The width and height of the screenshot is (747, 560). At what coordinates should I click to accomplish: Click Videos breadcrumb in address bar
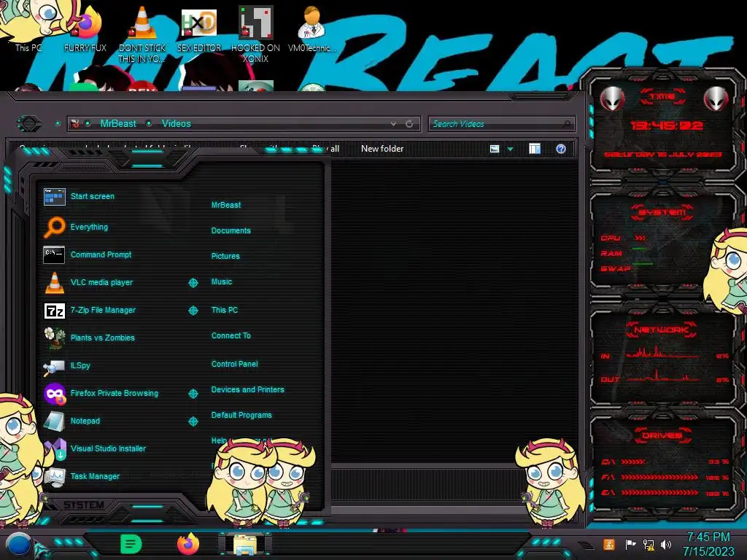click(177, 124)
